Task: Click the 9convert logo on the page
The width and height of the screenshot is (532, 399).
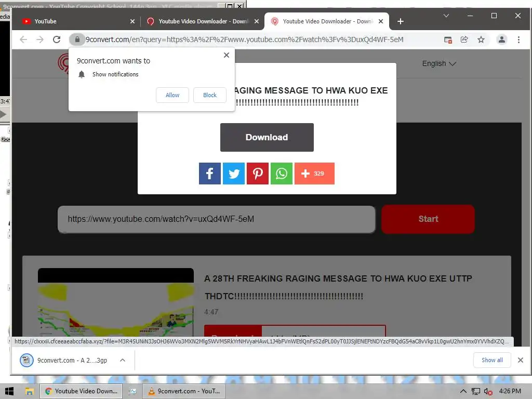Action: tap(64, 63)
